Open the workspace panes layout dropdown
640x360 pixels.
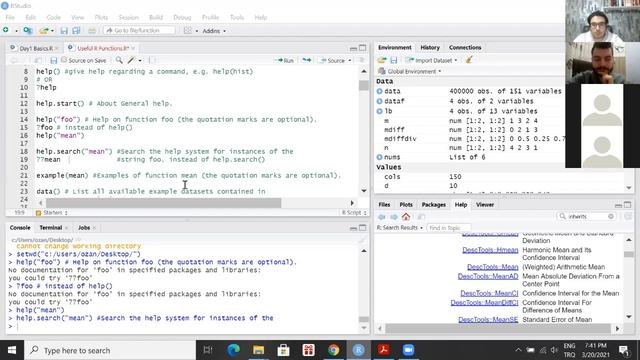[191, 31]
